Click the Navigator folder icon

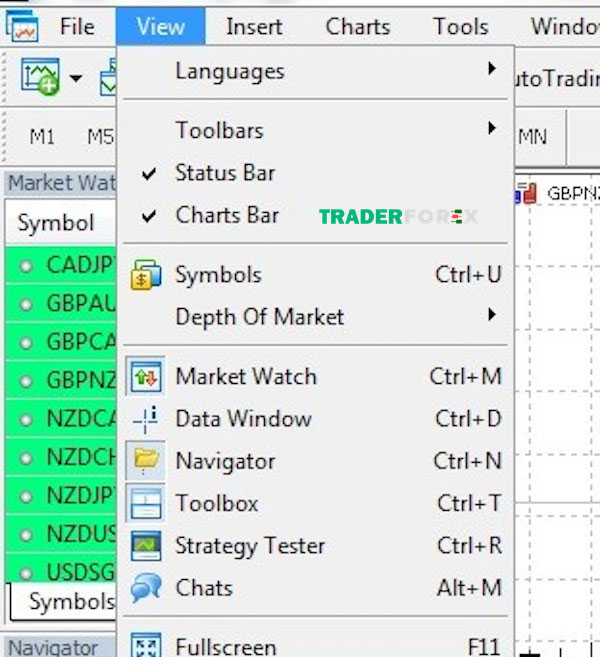pyautogui.click(x=145, y=461)
